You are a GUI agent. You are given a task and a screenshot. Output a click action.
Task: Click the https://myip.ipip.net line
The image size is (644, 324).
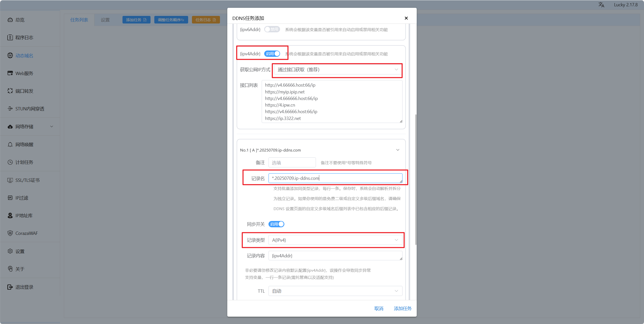[x=285, y=92]
